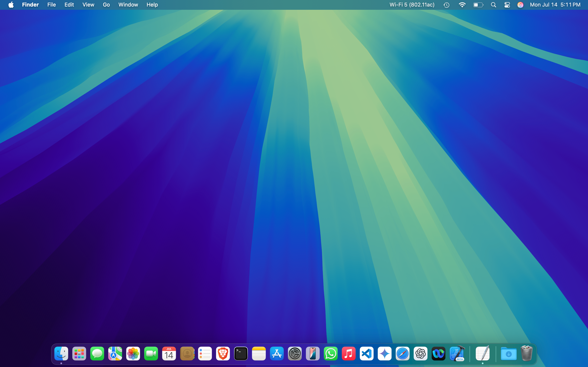Open Siri from the menu bar
The height and width of the screenshot is (367, 588).
(520, 5)
